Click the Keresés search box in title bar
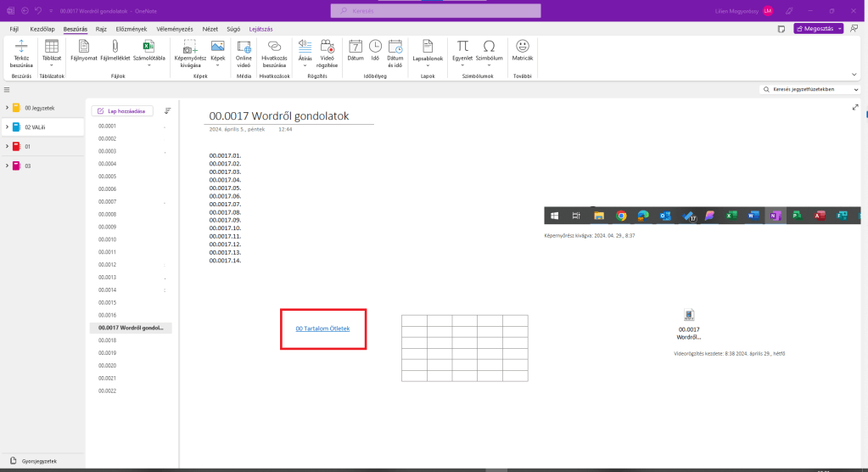 tap(435, 11)
